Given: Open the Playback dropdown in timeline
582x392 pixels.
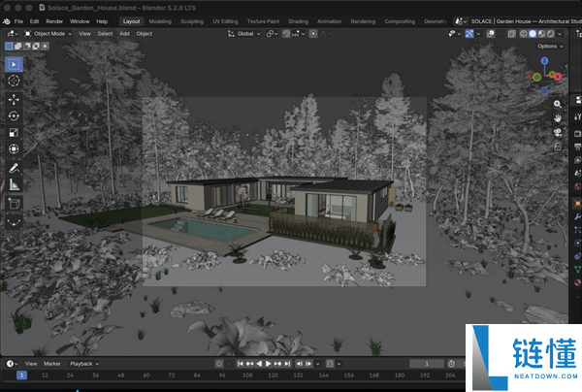Looking at the screenshot, I should click(x=84, y=364).
